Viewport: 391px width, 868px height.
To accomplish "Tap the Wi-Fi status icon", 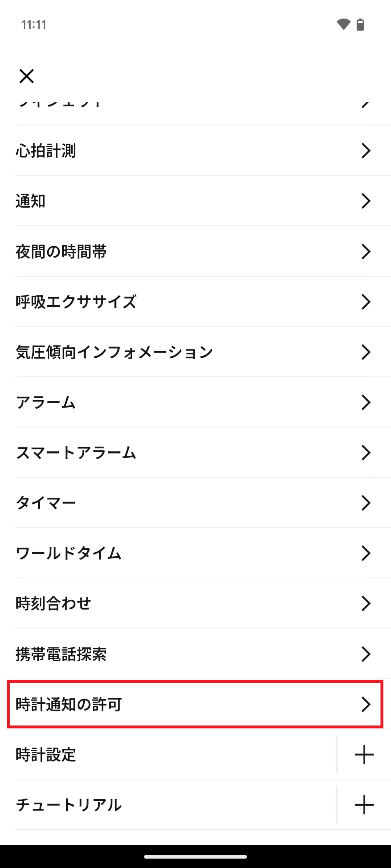I will click(x=343, y=25).
